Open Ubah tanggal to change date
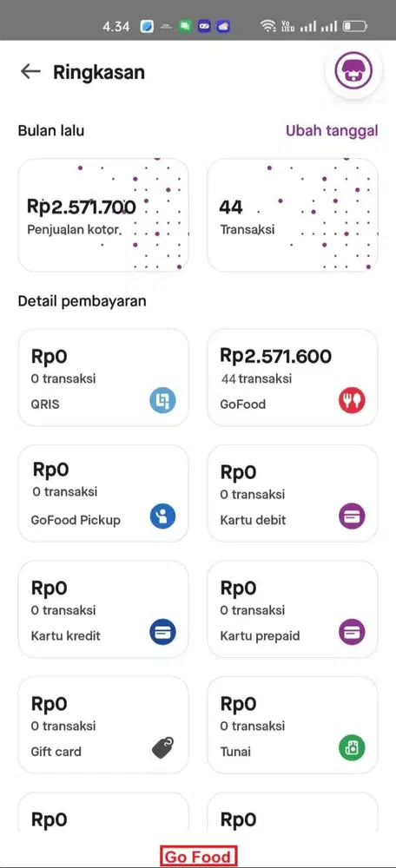Image resolution: width=396 pixels, height=868 pixels. tap(332, 131)
